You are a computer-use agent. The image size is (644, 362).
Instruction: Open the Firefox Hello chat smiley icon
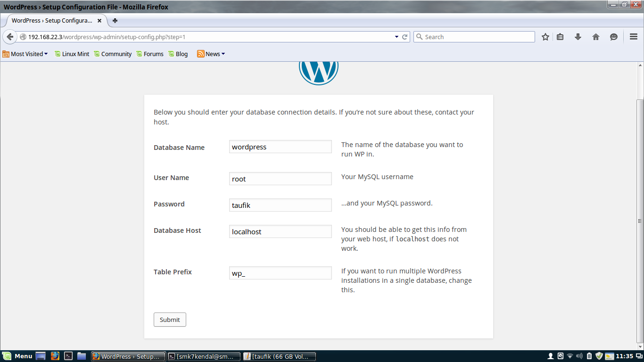coord(614,37)
